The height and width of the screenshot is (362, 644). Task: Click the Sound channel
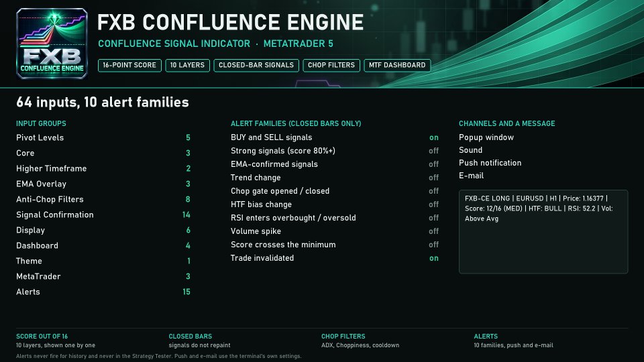471,150
